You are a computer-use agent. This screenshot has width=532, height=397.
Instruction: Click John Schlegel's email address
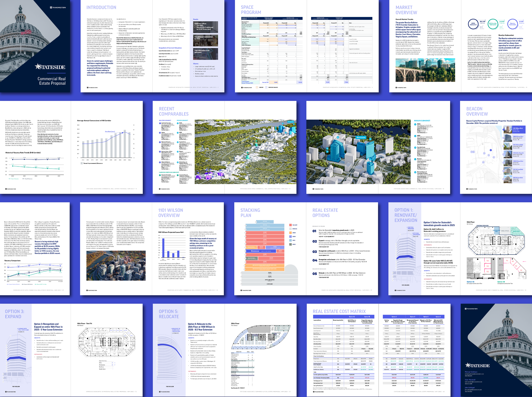473,390
